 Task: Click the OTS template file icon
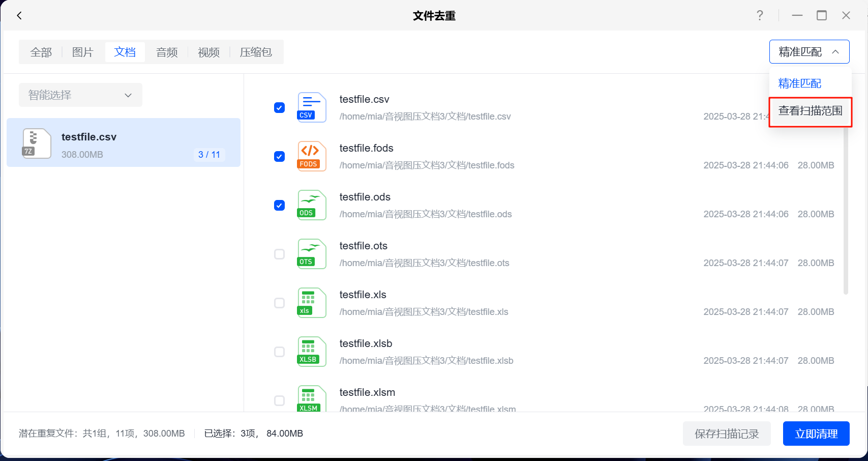tap(311, 254)
